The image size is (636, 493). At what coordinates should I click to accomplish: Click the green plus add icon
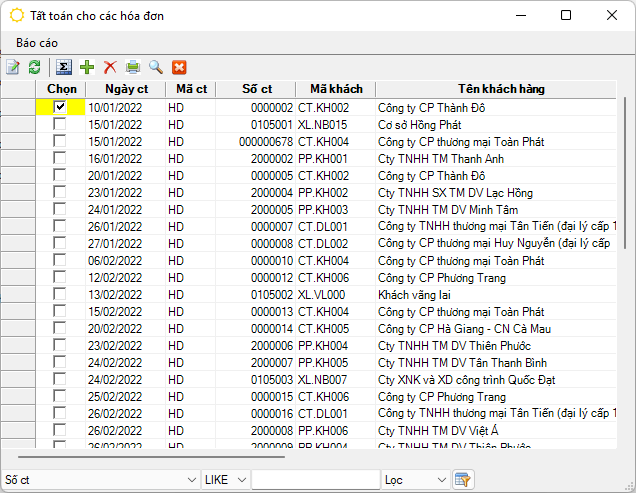pos(87,67)
